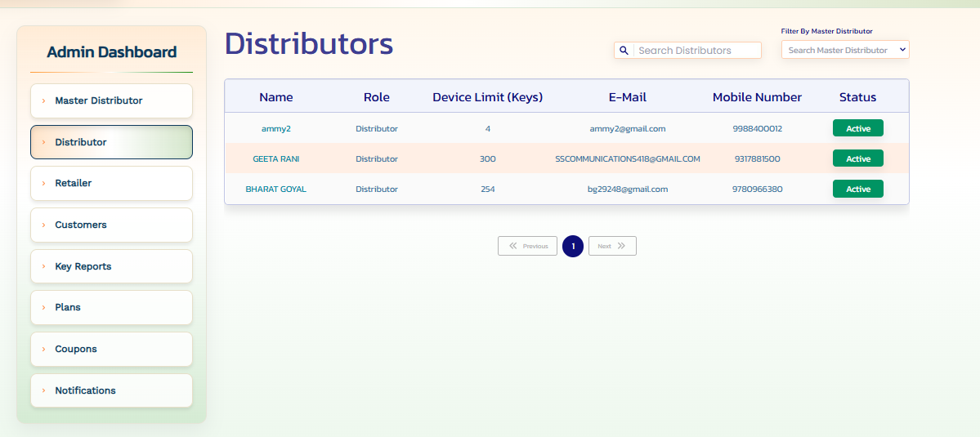Click the chevron icon beside Plans
The width and height of the screenshot is (980, 437).
[44, 308]
